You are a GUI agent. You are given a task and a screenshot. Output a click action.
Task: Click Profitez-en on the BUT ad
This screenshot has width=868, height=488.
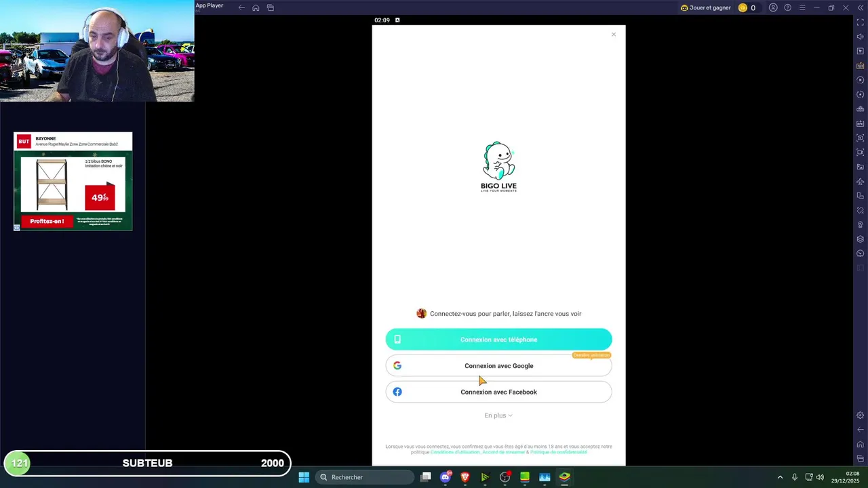(x=47, y=221)
